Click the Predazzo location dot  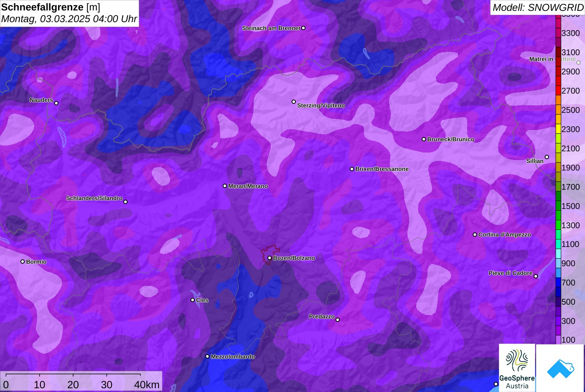point(338,320)
